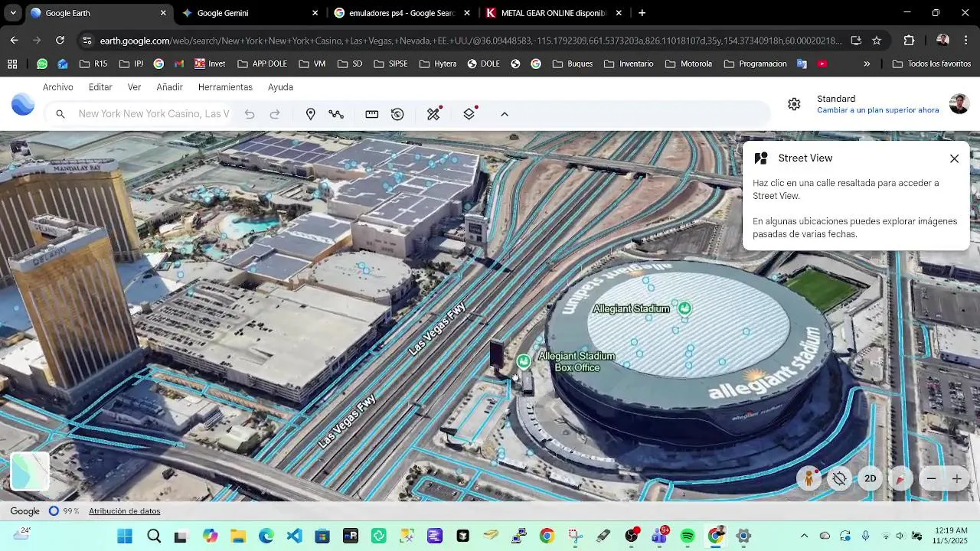Open the Chrome apps grid shortcut
The width and height of the screenshot is (980, 551).
[12, 64]
